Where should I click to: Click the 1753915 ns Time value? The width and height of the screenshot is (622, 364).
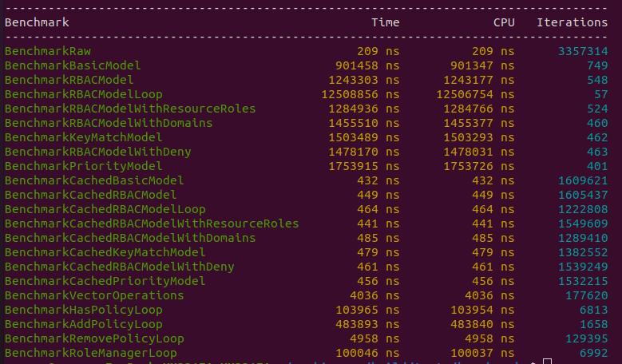(364, 166)
